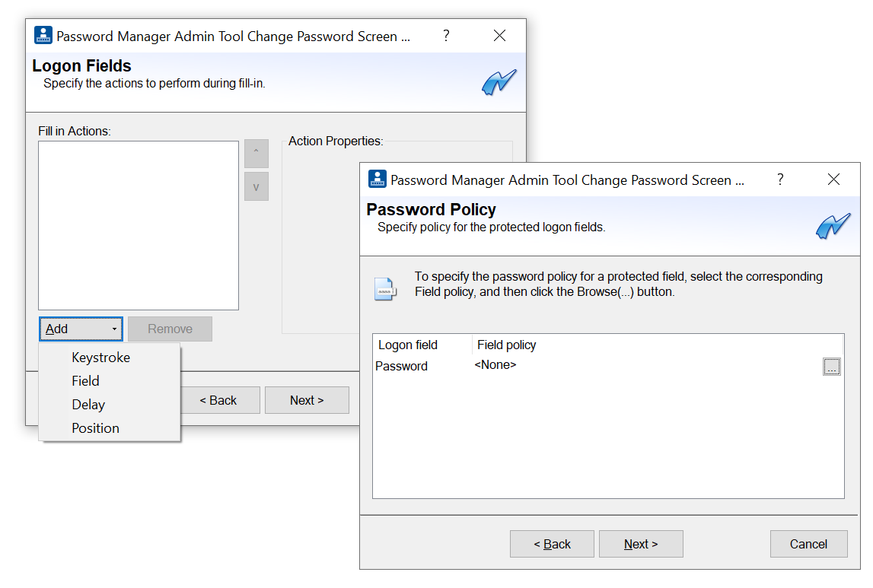Select Field from the Add menu
The height and width of the screenshot is (588, 873).
pyautogui.click(x=85, y=381)
